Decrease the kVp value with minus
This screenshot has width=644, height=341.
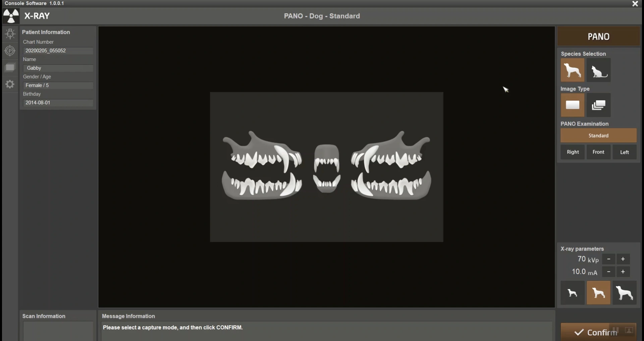tap(608, 259)
